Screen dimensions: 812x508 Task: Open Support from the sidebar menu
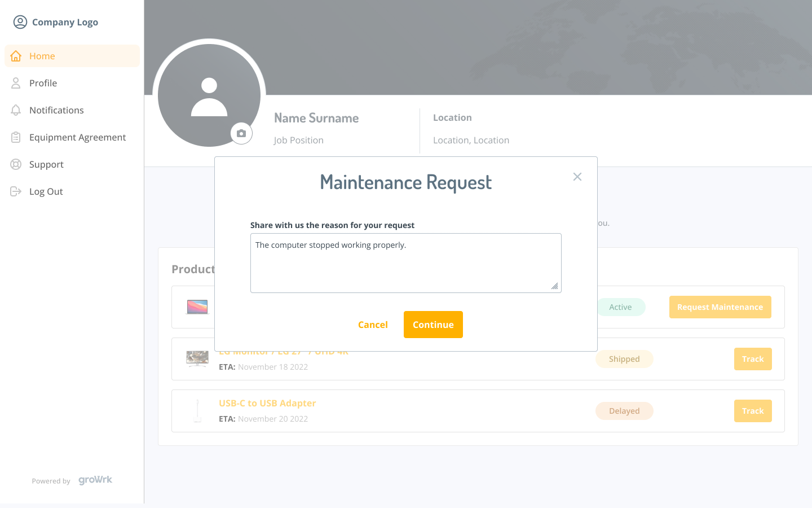pyautogui.click(x=46, y=164)
